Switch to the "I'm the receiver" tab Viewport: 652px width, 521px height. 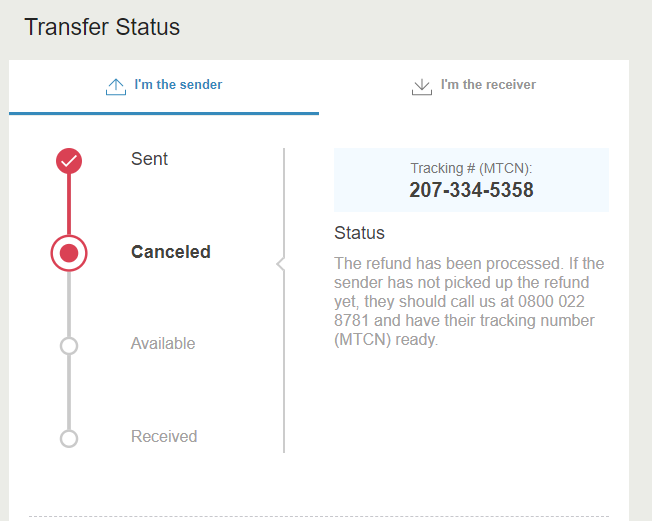[x=474, y=87]
